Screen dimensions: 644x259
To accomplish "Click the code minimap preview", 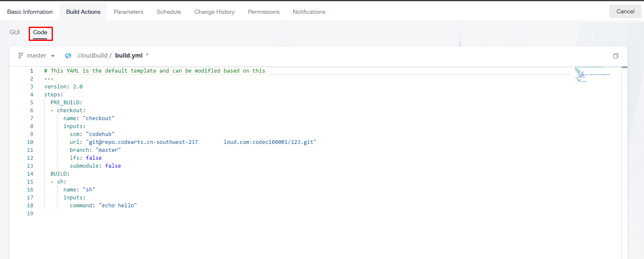I will 592,74.
